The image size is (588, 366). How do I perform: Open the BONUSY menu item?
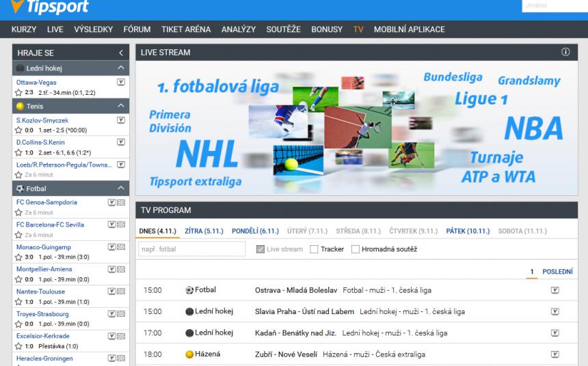click(x=327, y=29)
